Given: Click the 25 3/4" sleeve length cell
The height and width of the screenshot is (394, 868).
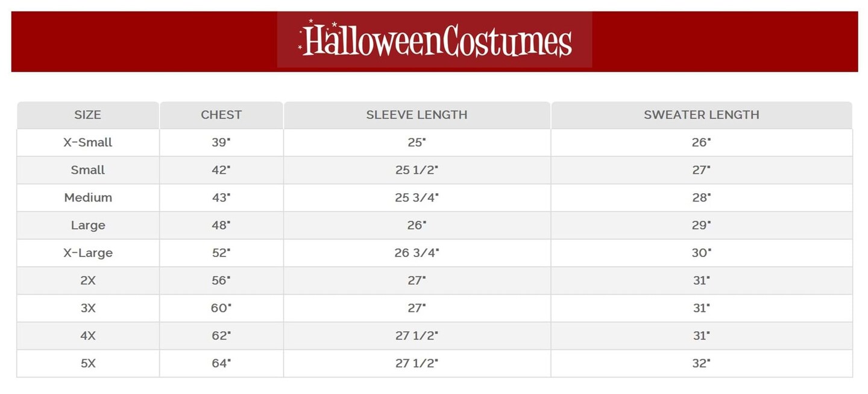Looking at the screenshot, I should pos(417,197).
